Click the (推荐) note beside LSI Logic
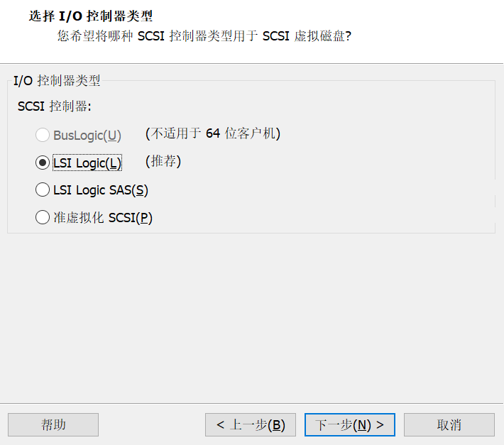 click(163, 162)
